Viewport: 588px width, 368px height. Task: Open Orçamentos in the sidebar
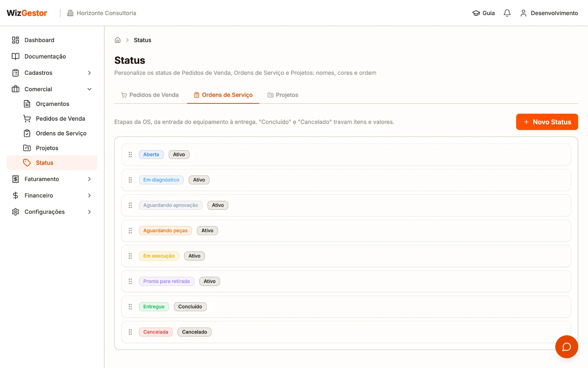52,104
